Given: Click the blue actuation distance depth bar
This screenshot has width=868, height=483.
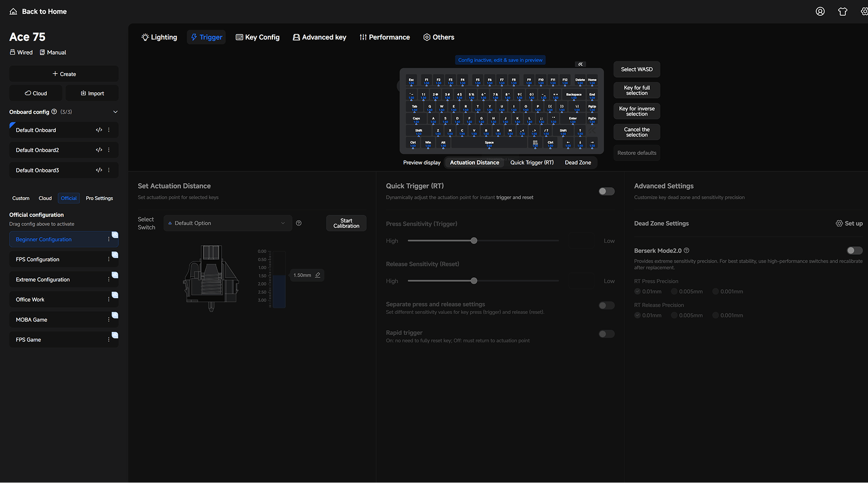Looking at the screenshot, I should tap(279, 291).
